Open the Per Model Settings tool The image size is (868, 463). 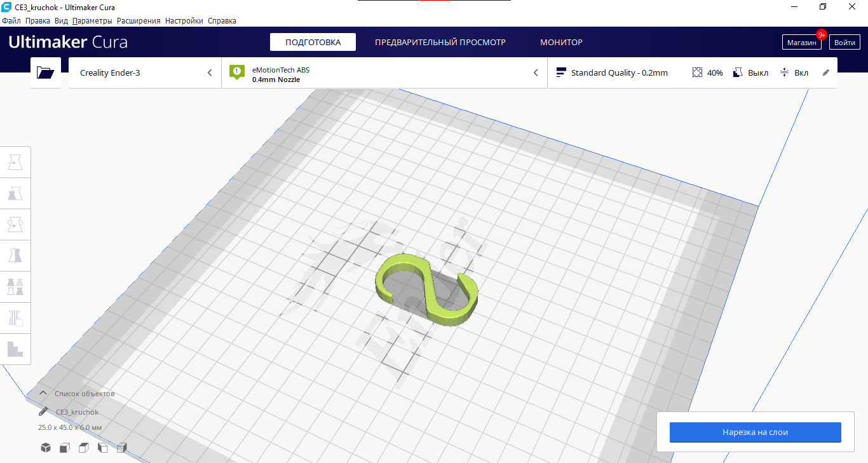(x=15, y=287)
